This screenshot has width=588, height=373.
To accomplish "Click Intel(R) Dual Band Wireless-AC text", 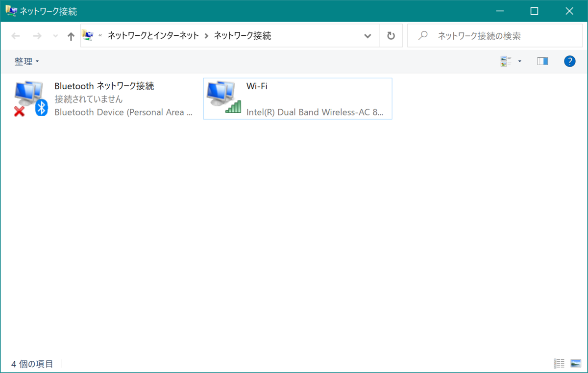I will pyautogui.click(x=315, y=112).
